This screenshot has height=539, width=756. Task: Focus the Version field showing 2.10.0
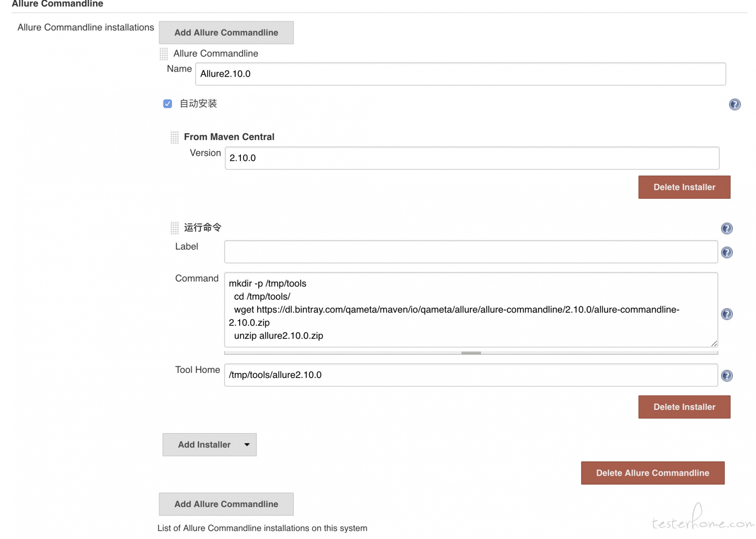(472, 158)
